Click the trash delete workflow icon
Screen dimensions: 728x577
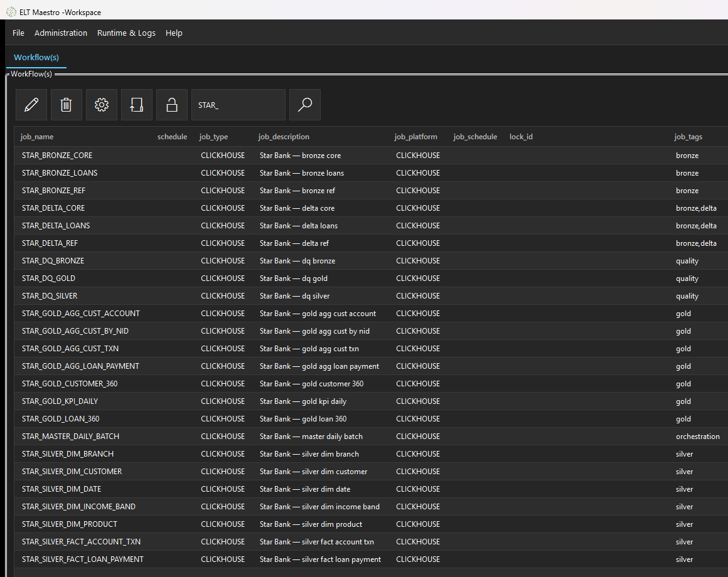(x=67, y=105)
